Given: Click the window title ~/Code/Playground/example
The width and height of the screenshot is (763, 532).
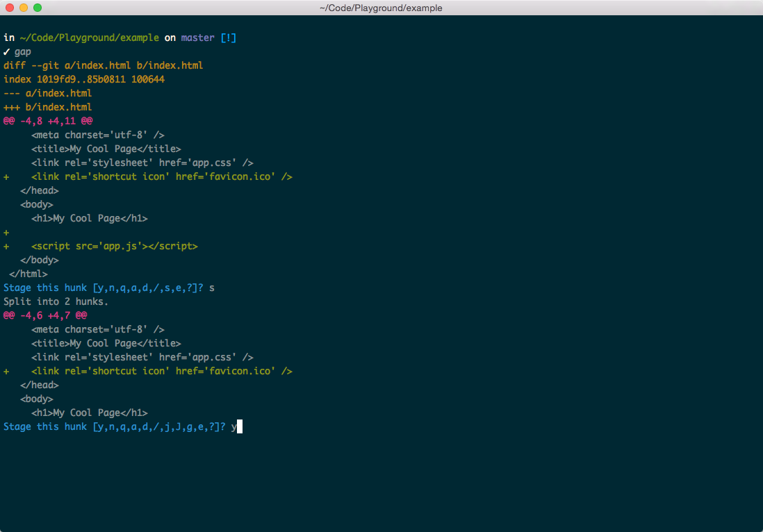Looking at the screenshot, I should 381,8.
